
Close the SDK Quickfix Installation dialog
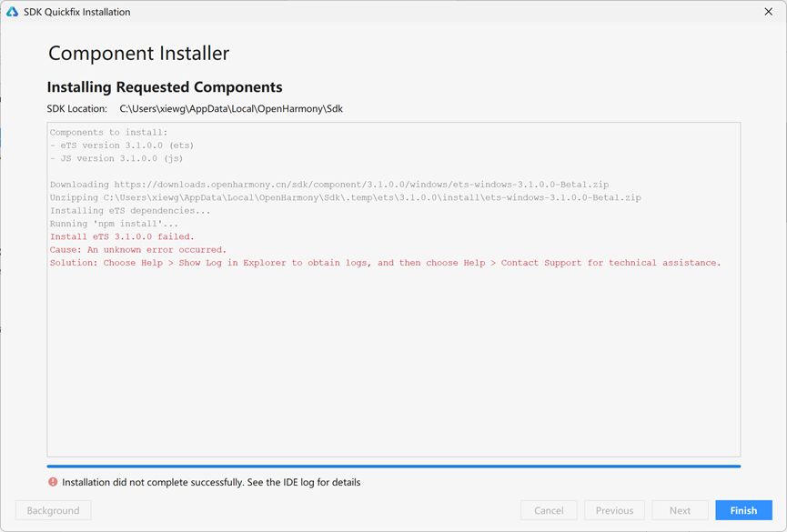pyautogui.click(x=769, y=12)
